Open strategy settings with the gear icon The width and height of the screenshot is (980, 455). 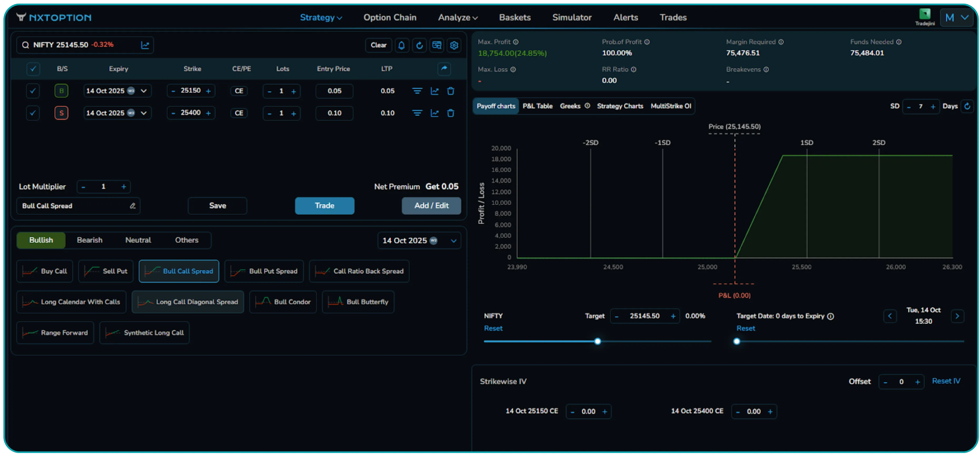pos(454,45)
